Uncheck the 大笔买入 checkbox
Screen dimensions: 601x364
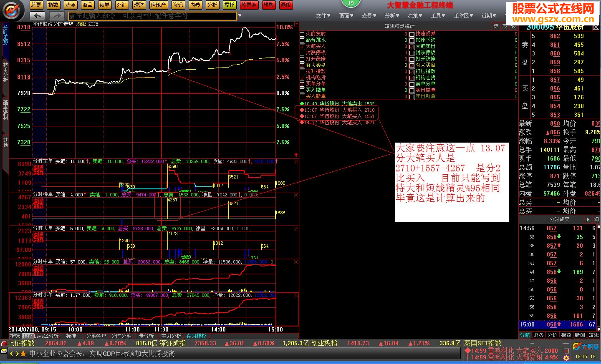click(x=302, y=46)
